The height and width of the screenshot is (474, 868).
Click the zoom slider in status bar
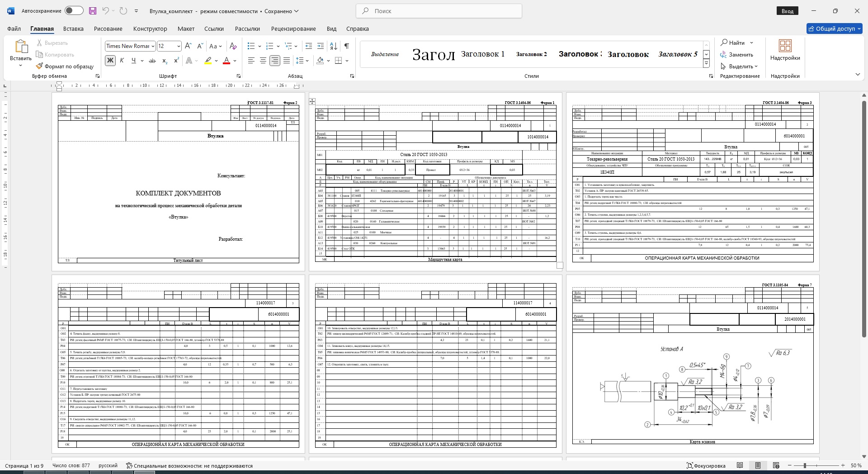(x=805, y=465)
